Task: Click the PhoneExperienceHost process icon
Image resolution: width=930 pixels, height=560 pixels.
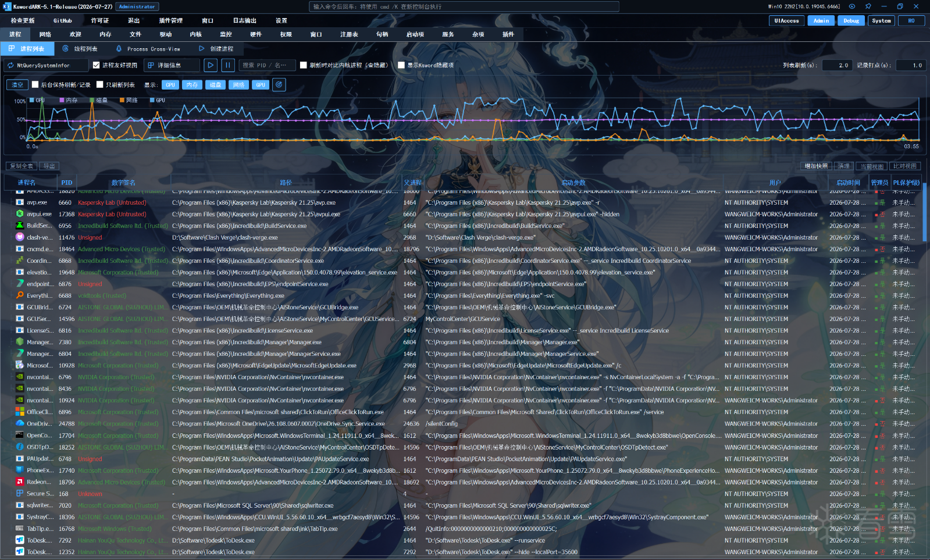Action: click(20, 470)
